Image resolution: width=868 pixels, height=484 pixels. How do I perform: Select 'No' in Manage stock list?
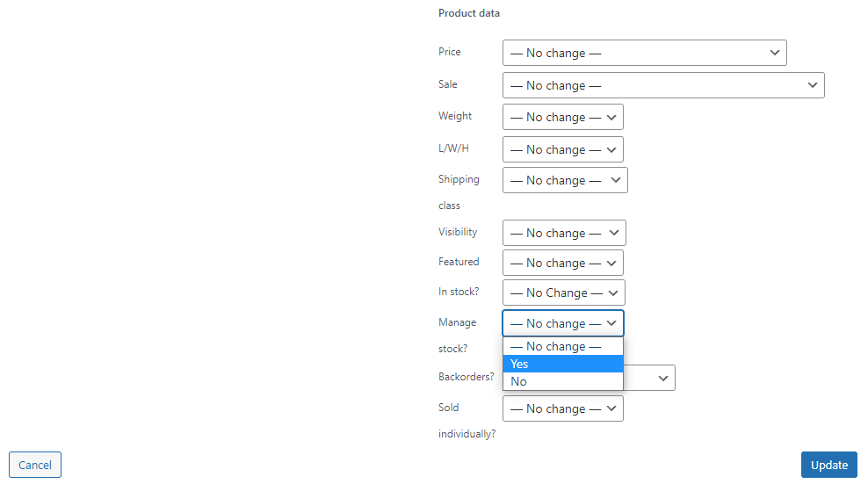click(x=563, y=381)
